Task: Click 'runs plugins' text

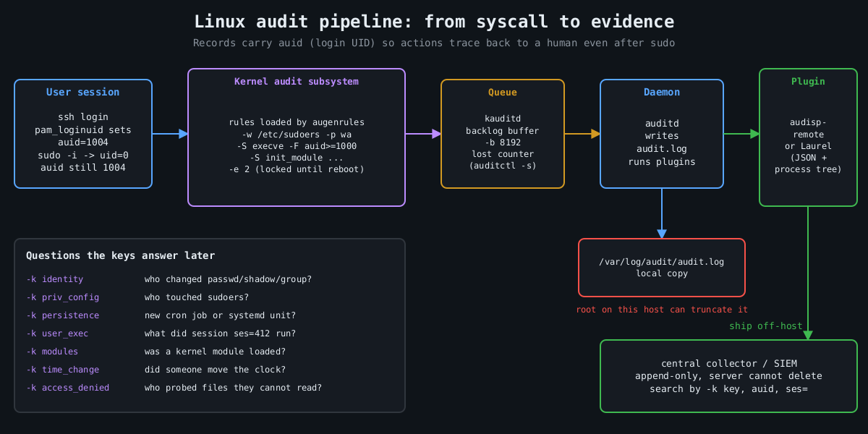Action: point(662,162)
